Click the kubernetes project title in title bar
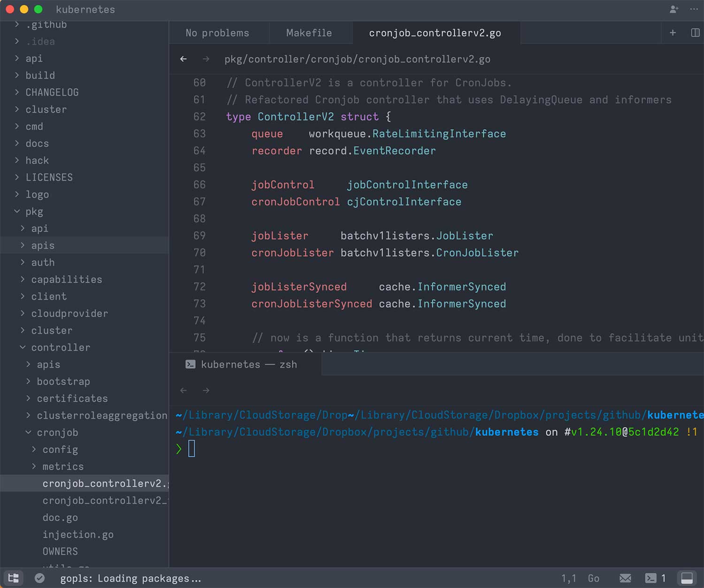The width and height of the screenshot is (704, 588). point(85,9)
